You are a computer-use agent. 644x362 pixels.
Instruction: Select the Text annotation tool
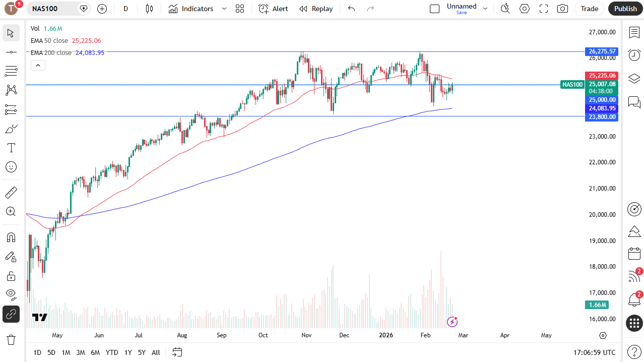point(11,148)
